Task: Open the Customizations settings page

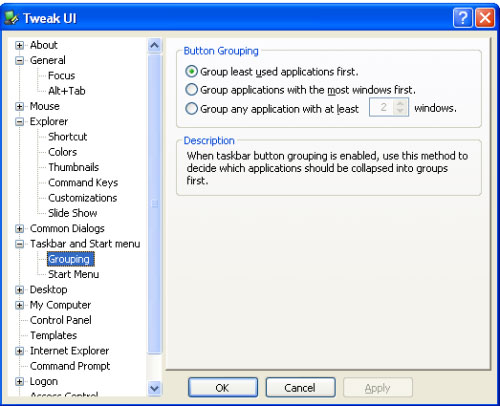Action: pos(83,198)
